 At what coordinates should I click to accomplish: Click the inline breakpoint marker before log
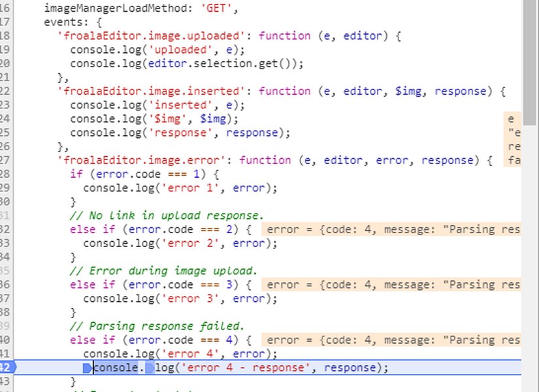pyautogui.click(x=150, y=368)
